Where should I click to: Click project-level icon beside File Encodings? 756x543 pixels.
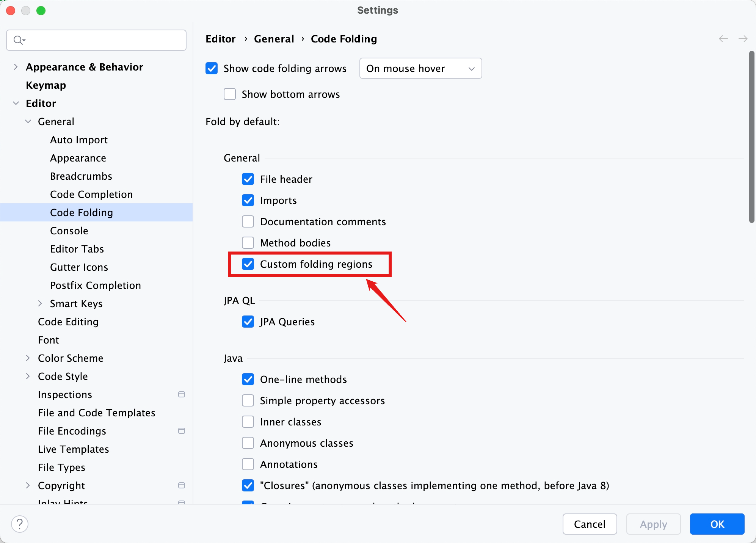[182, 431]
